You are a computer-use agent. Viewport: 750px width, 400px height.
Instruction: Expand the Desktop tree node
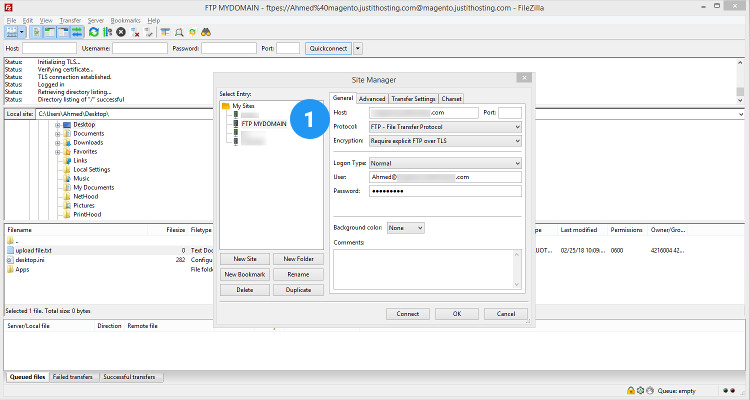click(x=57, y=125)
